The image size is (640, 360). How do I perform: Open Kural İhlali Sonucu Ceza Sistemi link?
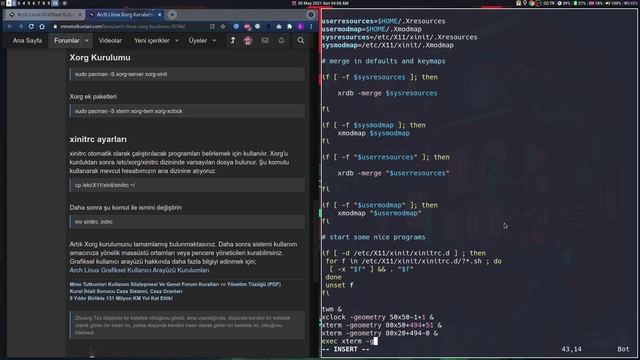pyautogui.click(x=126, y=291)
